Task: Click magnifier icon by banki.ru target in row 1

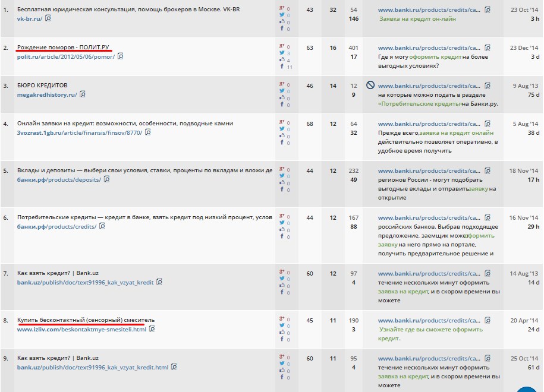Action: pos(488,10)
